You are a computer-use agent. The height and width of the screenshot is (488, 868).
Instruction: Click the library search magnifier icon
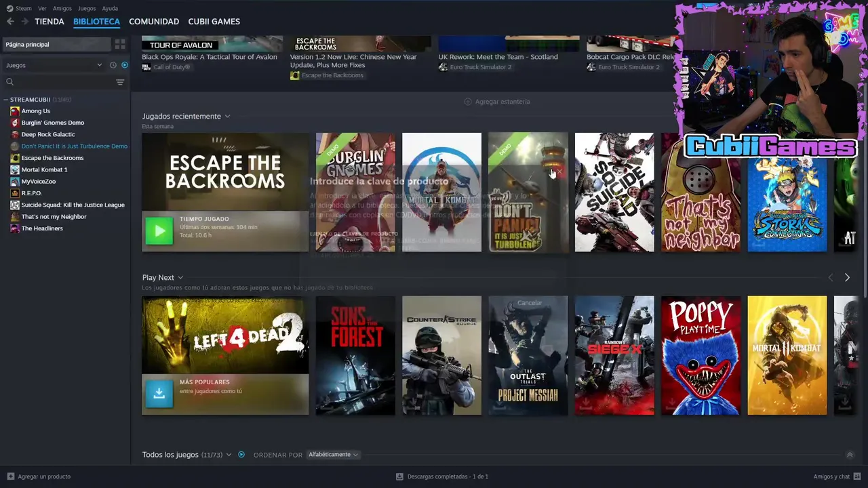click(x=9, y=82)
